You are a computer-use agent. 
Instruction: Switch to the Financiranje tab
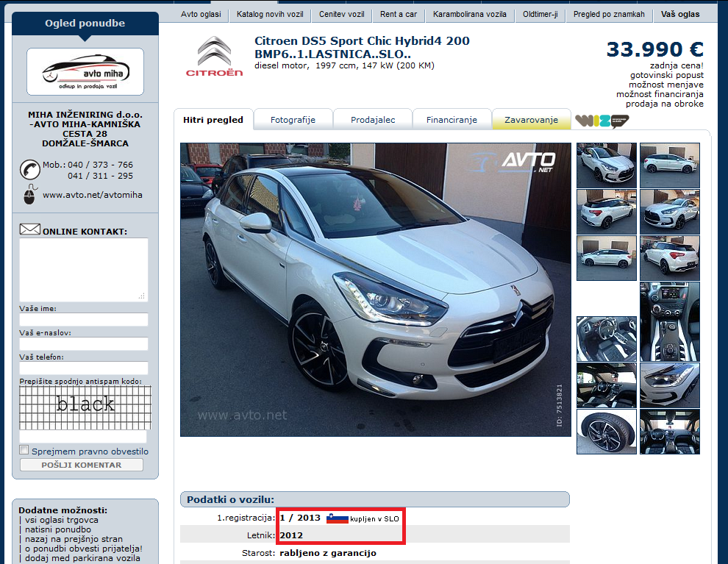pyautogui.click(x=452, y=120)
